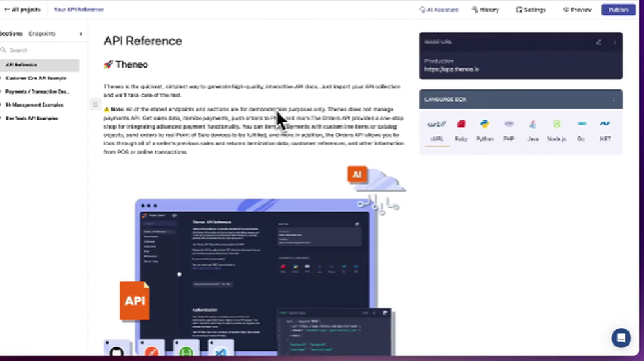Click the production URL text
The image size is (644, 361).
(452, 69)
